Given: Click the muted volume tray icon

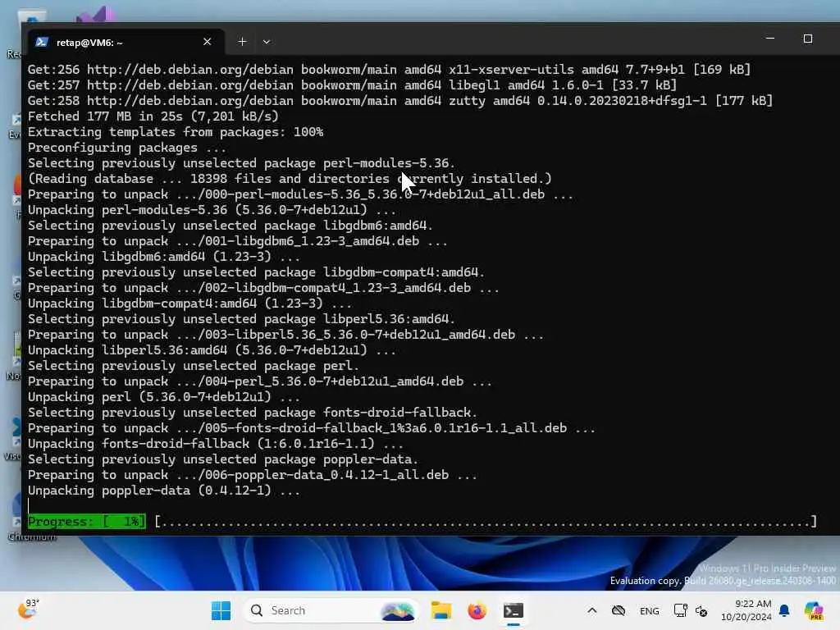Looking at the screenshot, I should [x=701, y=610].
